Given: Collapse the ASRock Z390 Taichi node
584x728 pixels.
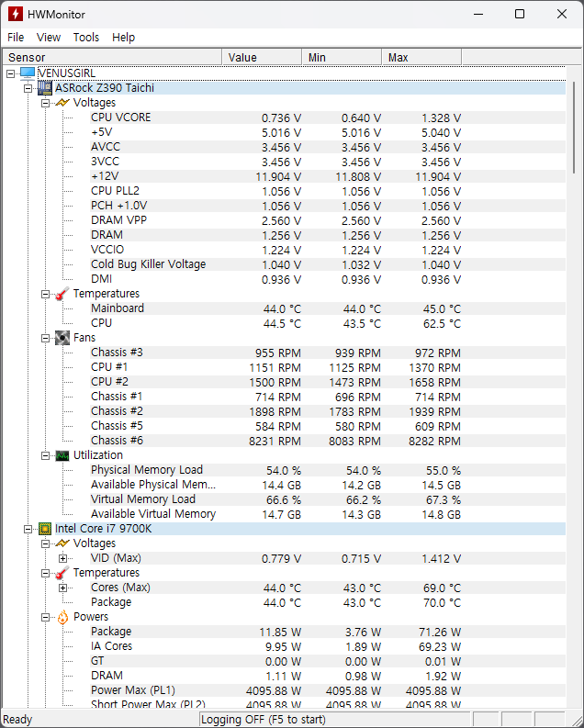Looking at the screenshot, I should [28, 88].
